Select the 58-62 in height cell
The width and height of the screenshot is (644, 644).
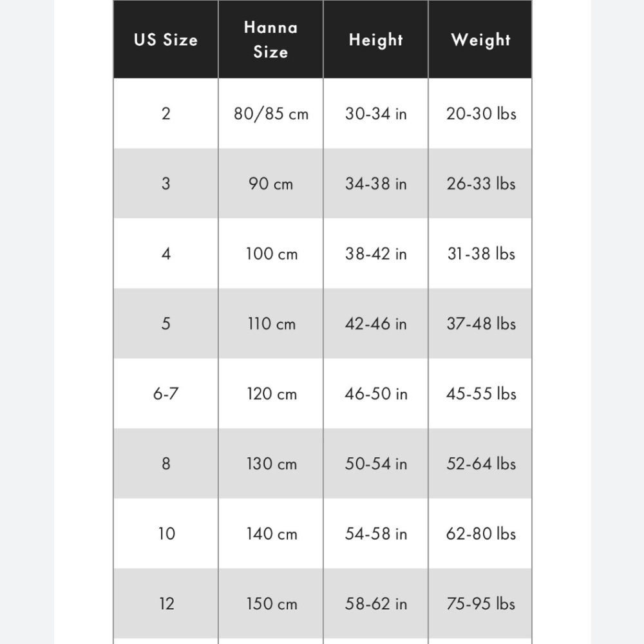375,604
